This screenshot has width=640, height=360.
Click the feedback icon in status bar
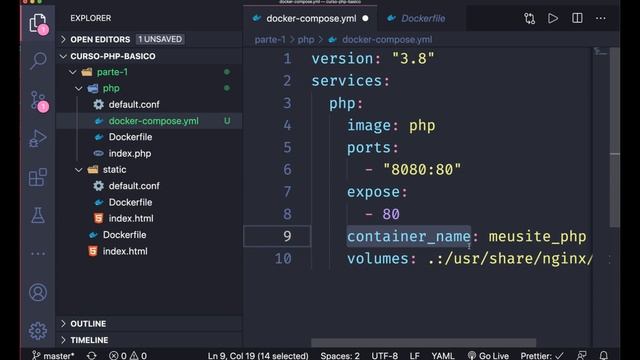click(582, 356)
